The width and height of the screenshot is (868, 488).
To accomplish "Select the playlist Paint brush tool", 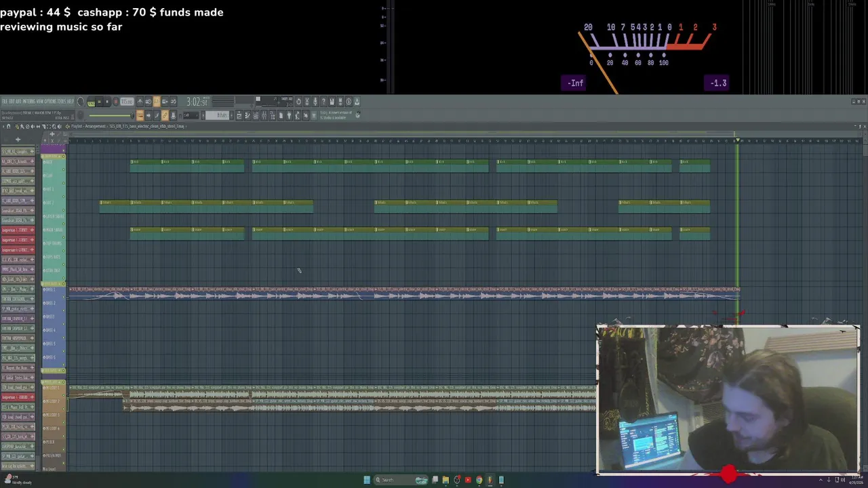I will pos(22,126).
